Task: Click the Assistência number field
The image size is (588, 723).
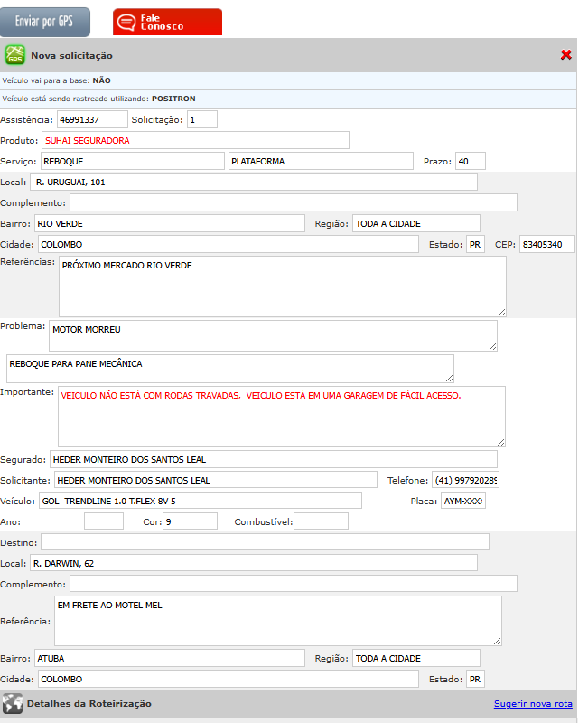Action: (x=92, y=119)
